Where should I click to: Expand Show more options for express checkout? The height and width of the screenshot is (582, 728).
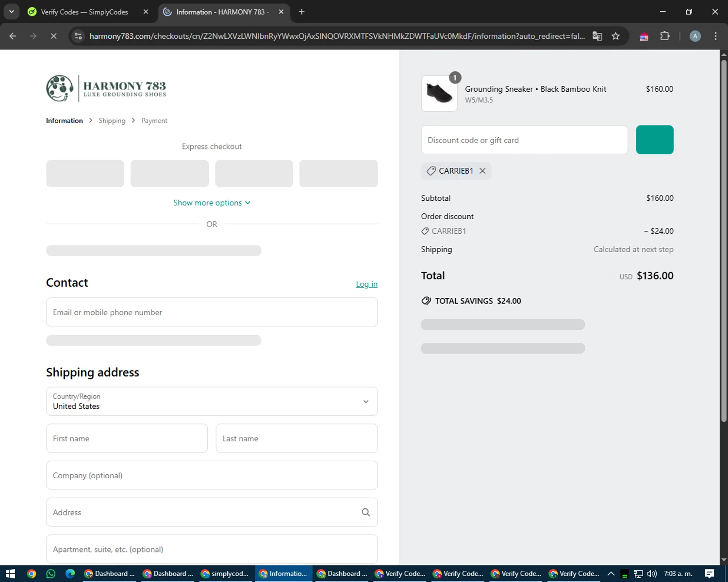pyautogui.click(x=212, y=203)
